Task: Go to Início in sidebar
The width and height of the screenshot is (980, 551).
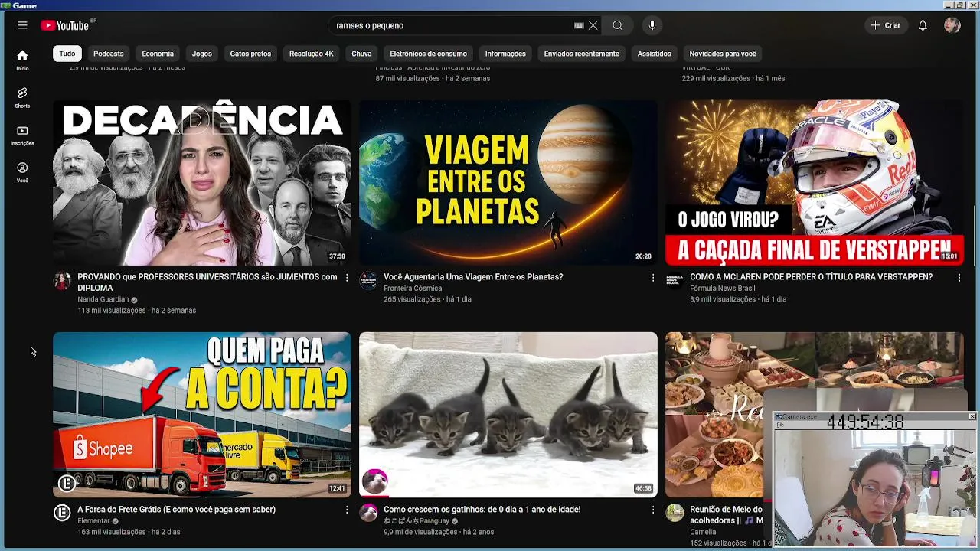Action: tap(22, 60)
